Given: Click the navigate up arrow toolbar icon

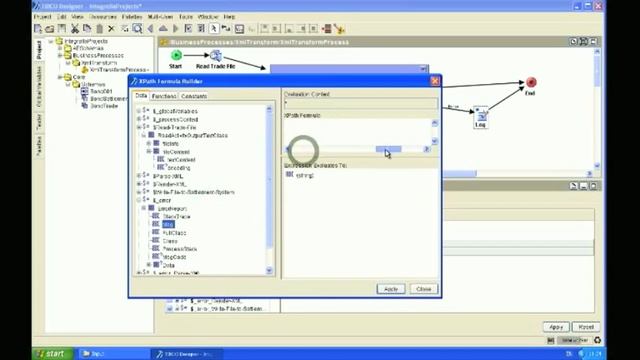Looking at the screenshot, I should click(x=163, y=29).
